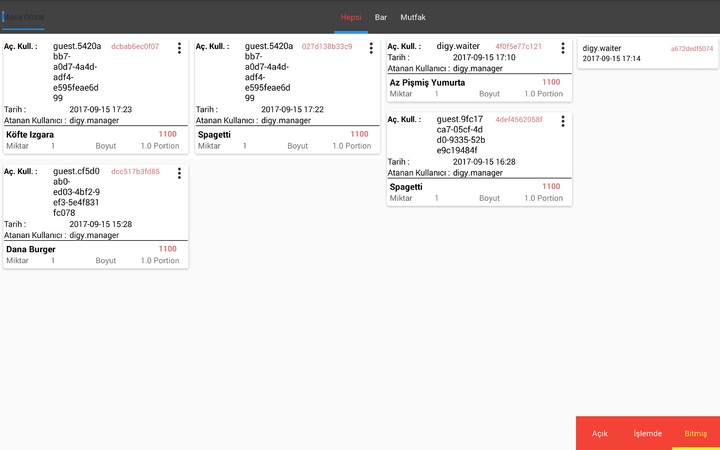Click the Masa Gözat search field
The image size is (720, 450).
tap(24, 18)
